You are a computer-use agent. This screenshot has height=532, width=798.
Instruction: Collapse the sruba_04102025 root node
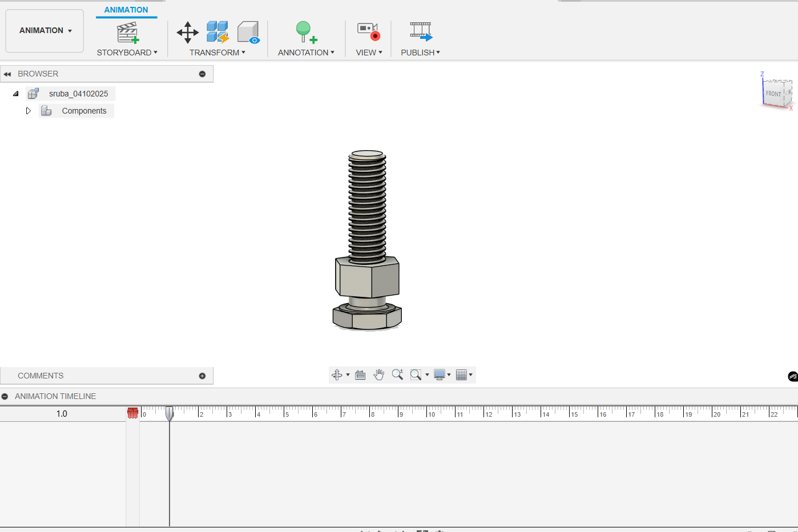click(16, 94)
